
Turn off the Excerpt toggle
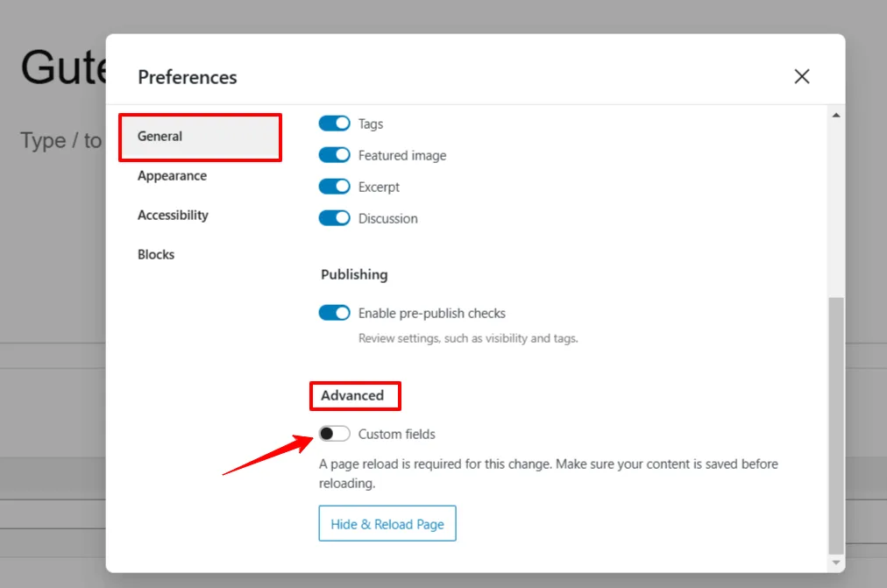point(334,187)
